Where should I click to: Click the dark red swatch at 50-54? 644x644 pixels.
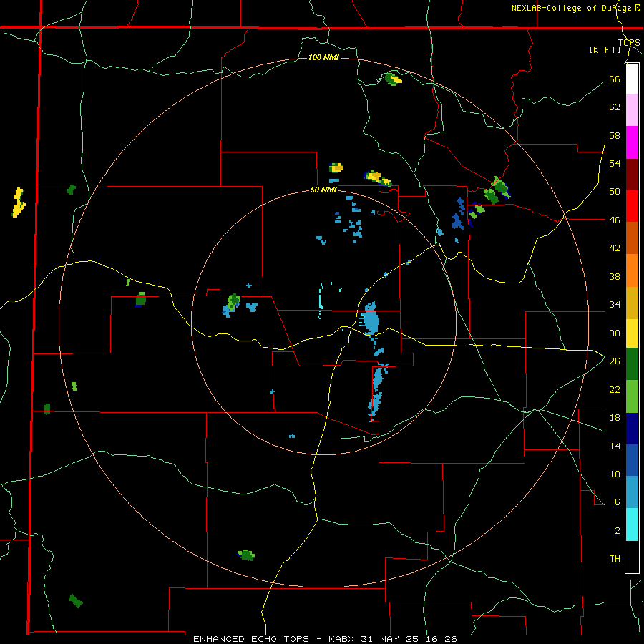632,175
